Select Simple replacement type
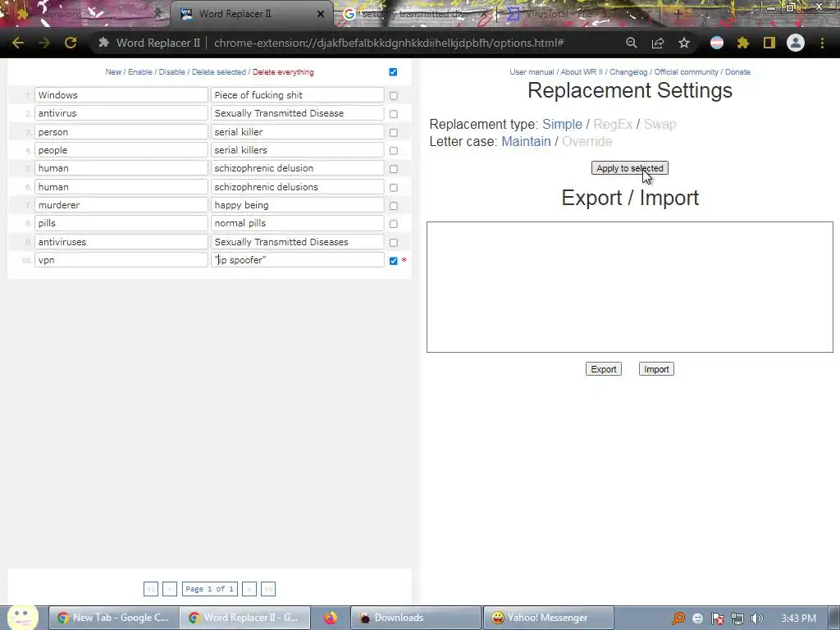840x630 pixels. 562,125
